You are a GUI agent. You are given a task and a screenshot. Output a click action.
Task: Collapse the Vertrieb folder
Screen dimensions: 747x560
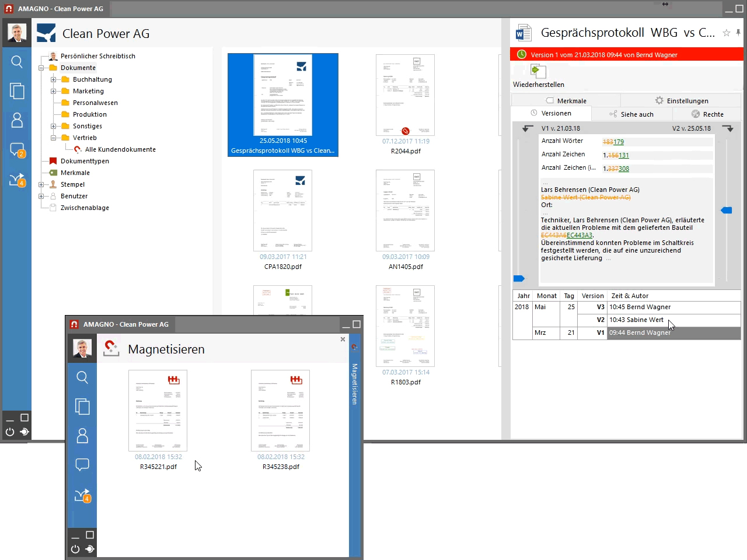click(53, 138)
